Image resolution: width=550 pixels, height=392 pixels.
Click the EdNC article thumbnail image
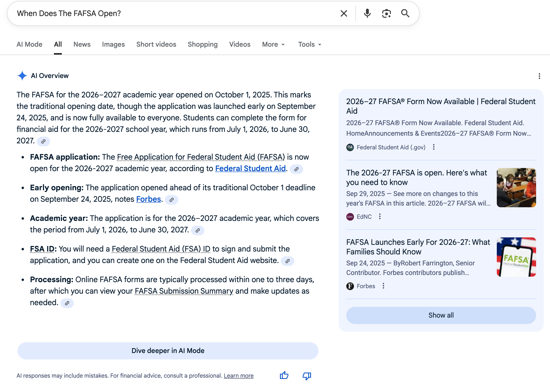point(516,188)
